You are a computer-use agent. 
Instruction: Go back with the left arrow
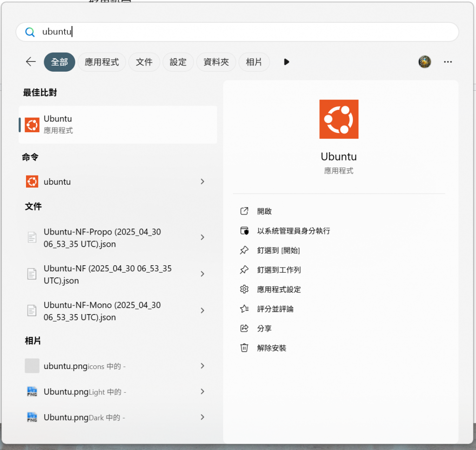point(31,62)
